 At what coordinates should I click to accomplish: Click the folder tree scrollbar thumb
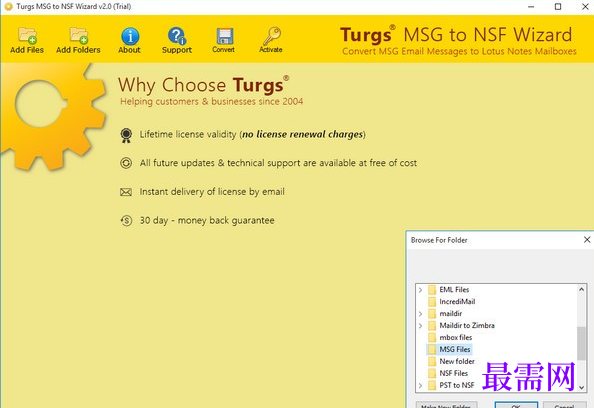pos(581,343)
